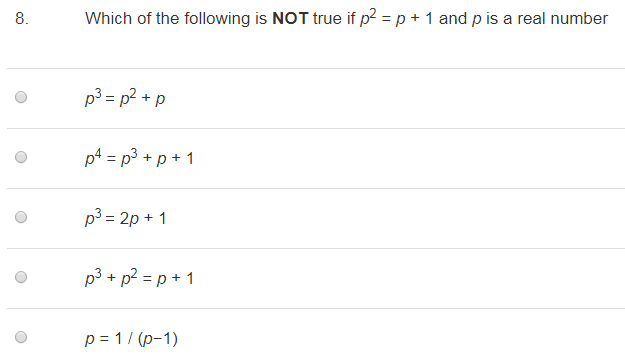Click the 2p term in the third option
This screenshot has height=360, width=625.
point(129,218)
